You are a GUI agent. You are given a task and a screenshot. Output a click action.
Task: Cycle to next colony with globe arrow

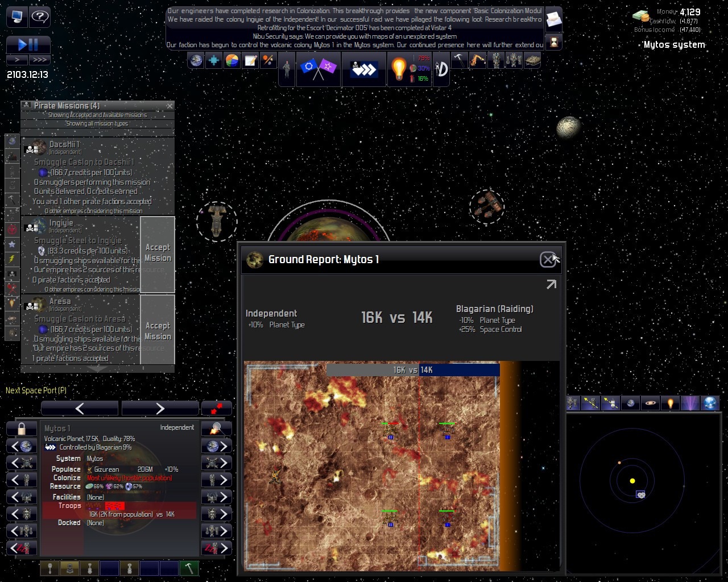coord(217,446)
